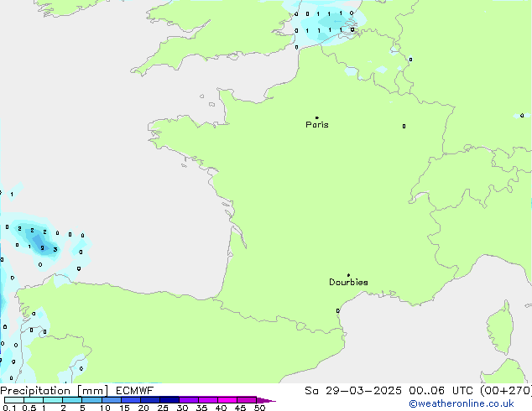Click the legend value label 0.5
The height and width of the screenshot is (411, 532).
click(x=29, y=408)
